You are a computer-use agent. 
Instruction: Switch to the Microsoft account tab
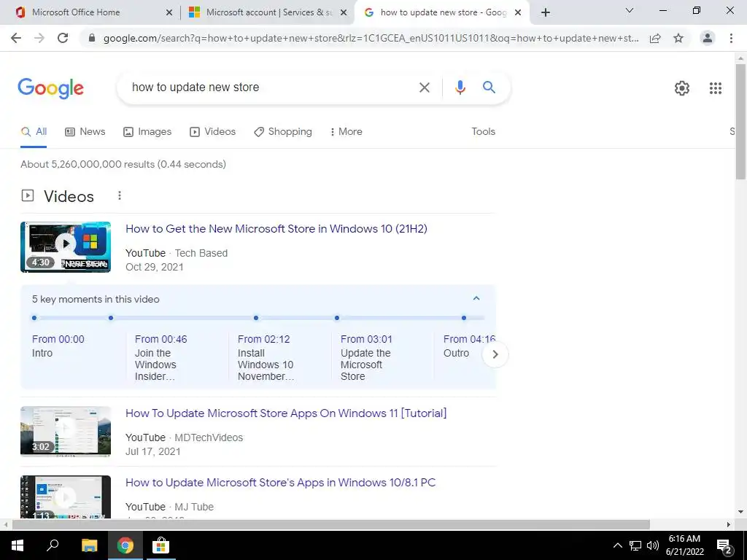point(269,12)
